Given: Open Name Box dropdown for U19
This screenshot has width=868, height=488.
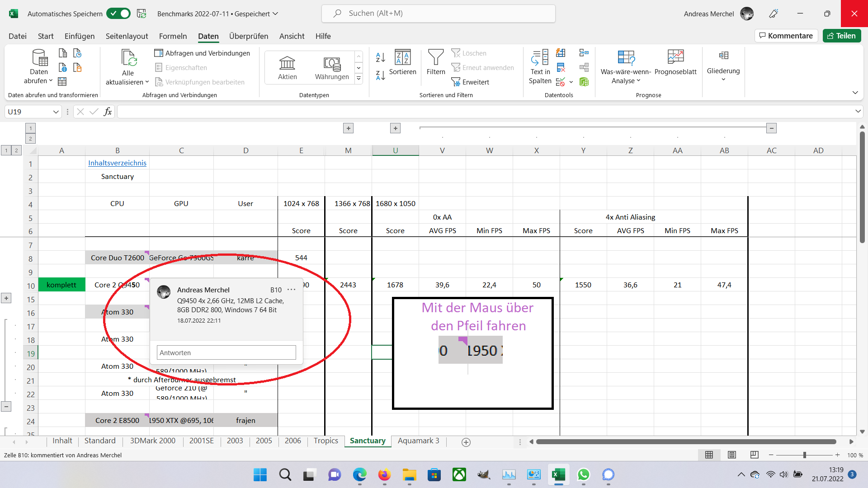Looking at the screenshot, I should pyautogui.click(x=56, y=112).
